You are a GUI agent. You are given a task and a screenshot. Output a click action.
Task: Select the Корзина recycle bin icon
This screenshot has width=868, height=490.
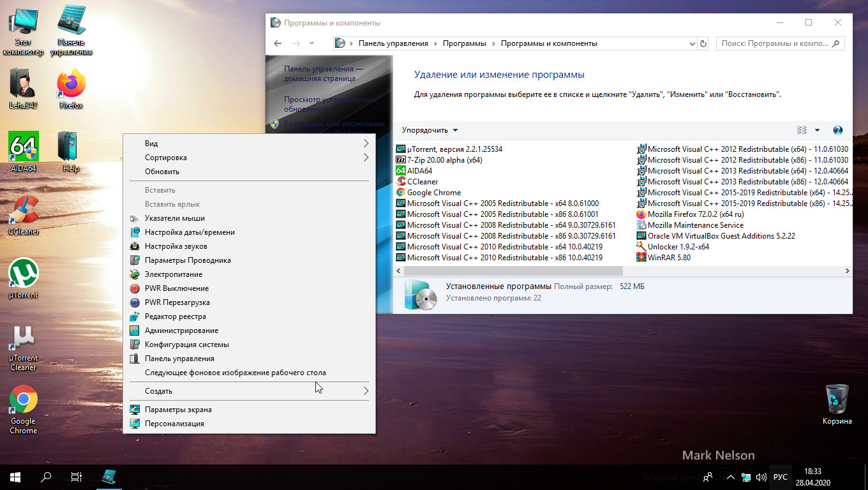click(x=837, y=405)
